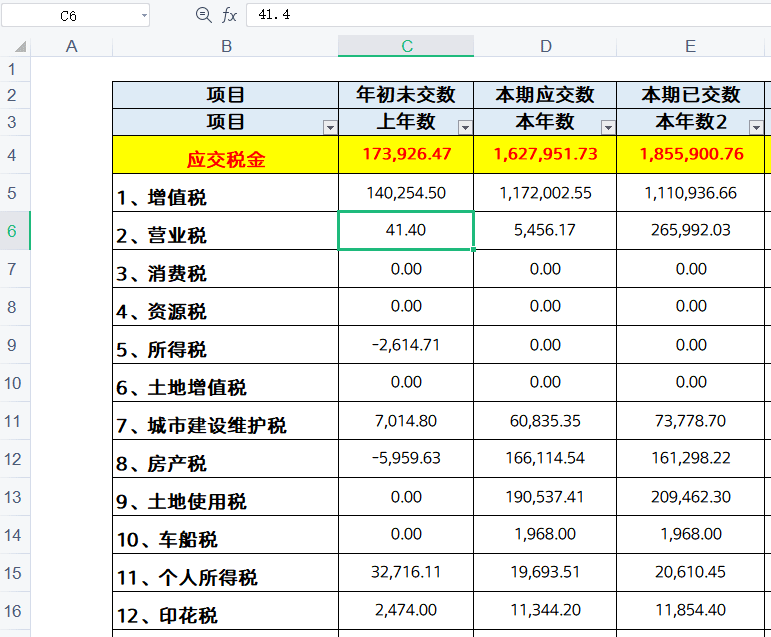Select column C header
Viewport: 771px width, 637px height.
[x=406, y=46]
